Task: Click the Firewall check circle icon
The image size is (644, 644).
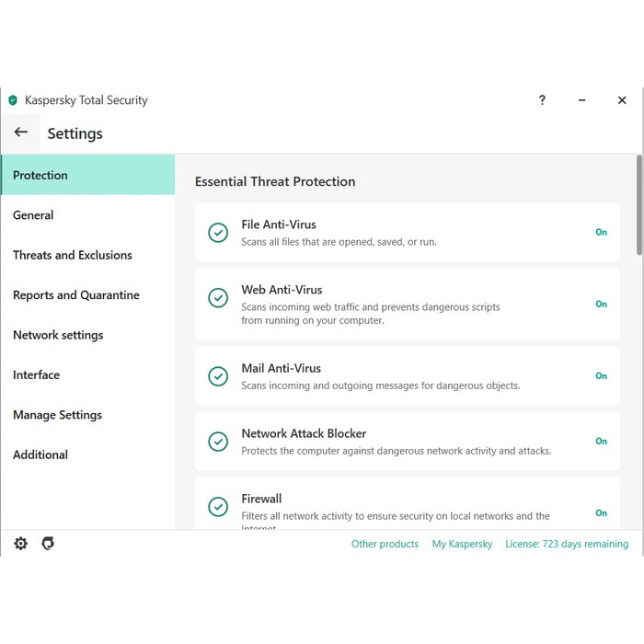Action: point(218,507)
